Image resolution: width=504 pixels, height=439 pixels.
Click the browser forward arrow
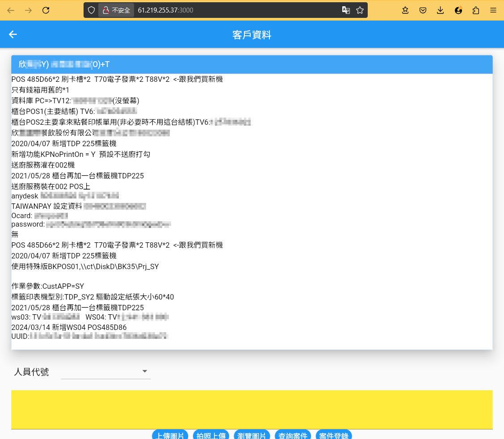(28, 10)
